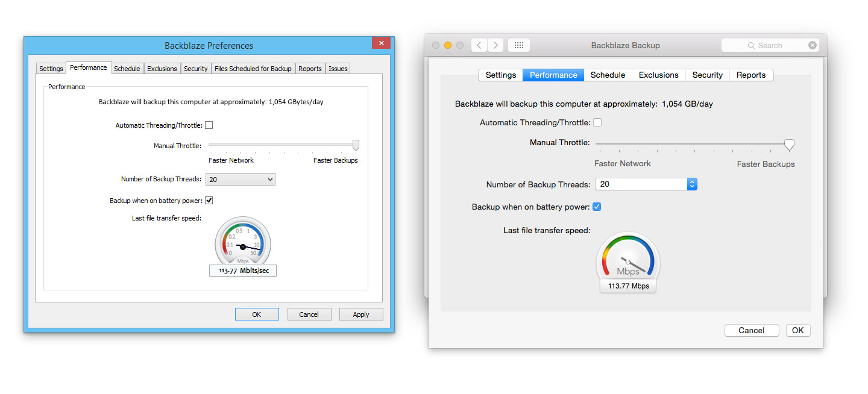Enable Automatic Threading/Throttle in Windows window
The image size is (868, 394).
click(209, 125)
